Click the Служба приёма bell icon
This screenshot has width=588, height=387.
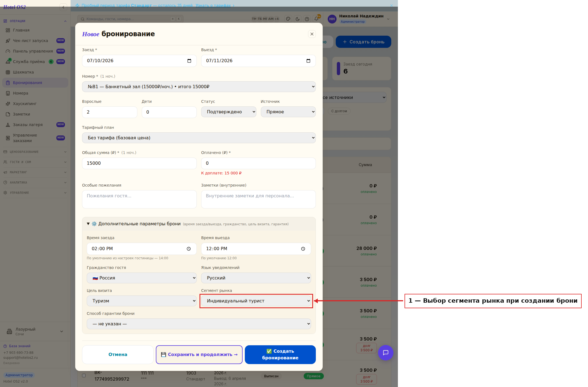8,62
